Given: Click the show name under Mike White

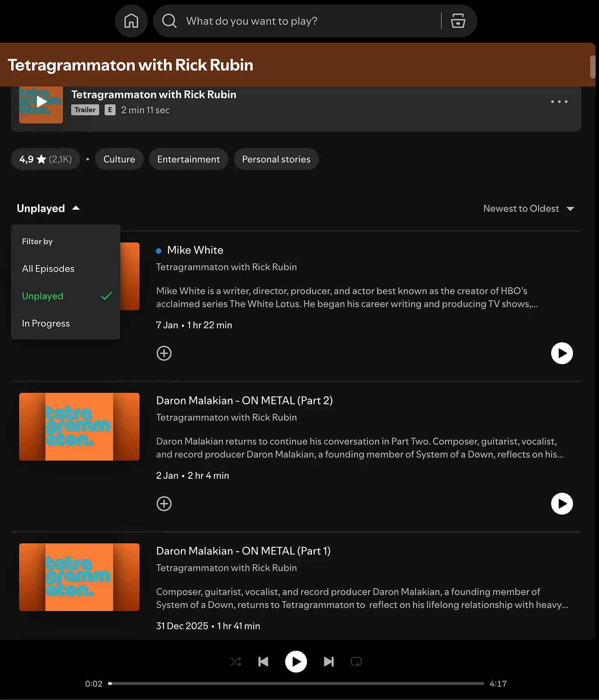Looking at the screenshot, I should (x=226, y=267).
